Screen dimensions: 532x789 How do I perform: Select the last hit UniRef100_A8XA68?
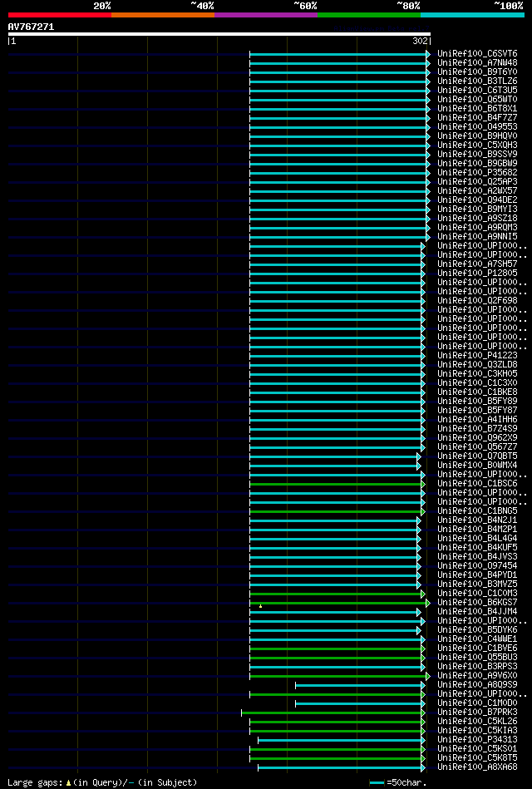point(477,767)
